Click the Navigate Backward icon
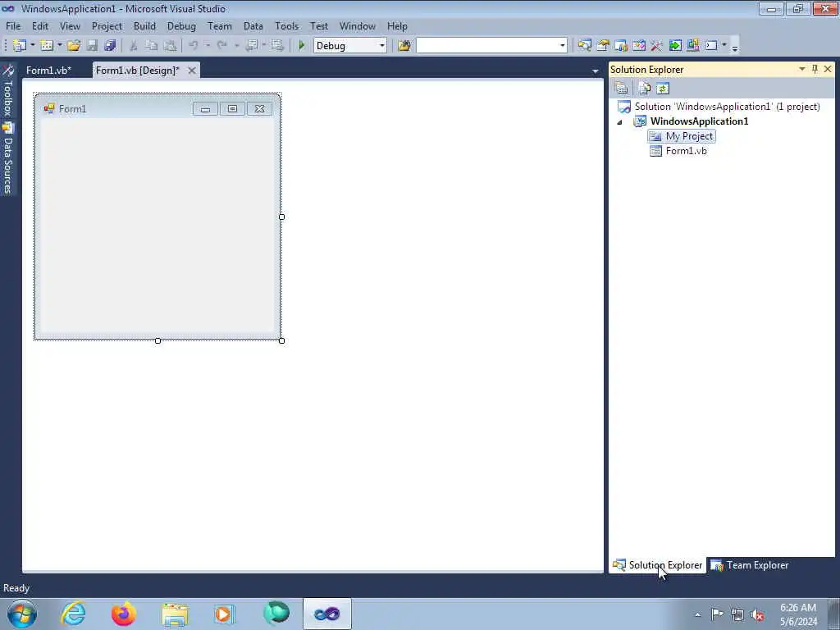840x630 pixels. point(251,46)
